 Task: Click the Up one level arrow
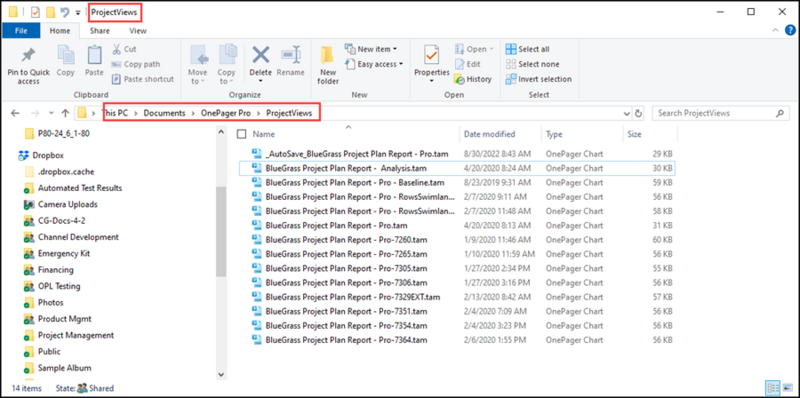65,113
